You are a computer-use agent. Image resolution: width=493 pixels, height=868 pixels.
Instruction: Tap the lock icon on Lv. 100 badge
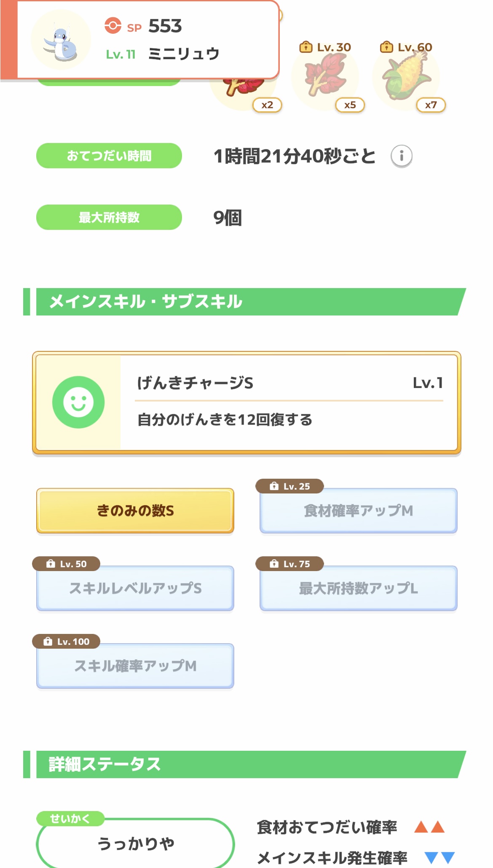coord(48,642)
